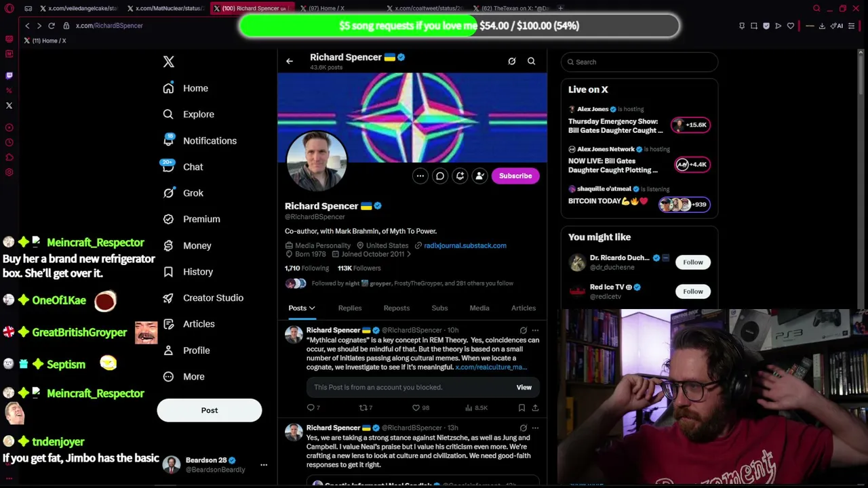Open the Premium badge icon
Image resolution: width=868 pixels, height=488 pixels.
(168, 219)
